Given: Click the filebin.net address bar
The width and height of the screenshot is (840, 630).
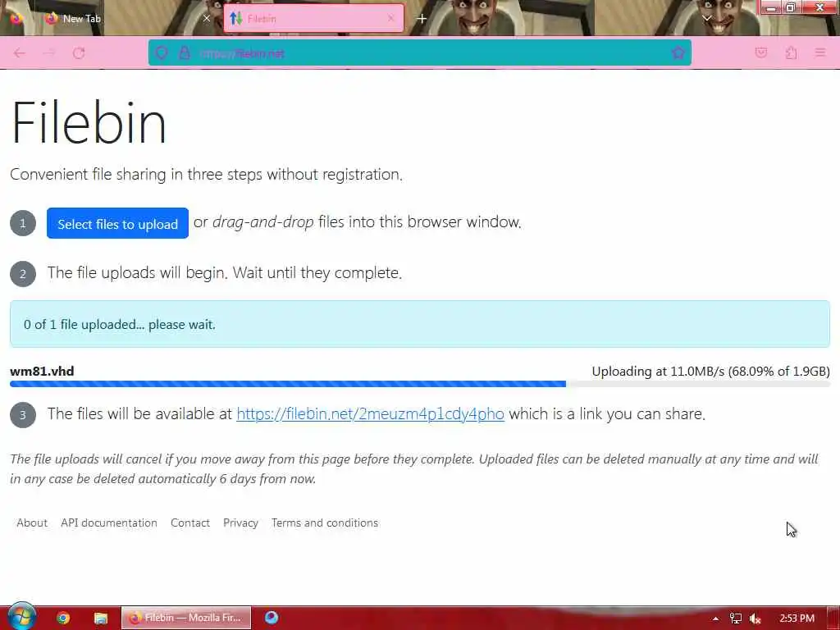Looking at the screenshot, I should tap(419, 53).
